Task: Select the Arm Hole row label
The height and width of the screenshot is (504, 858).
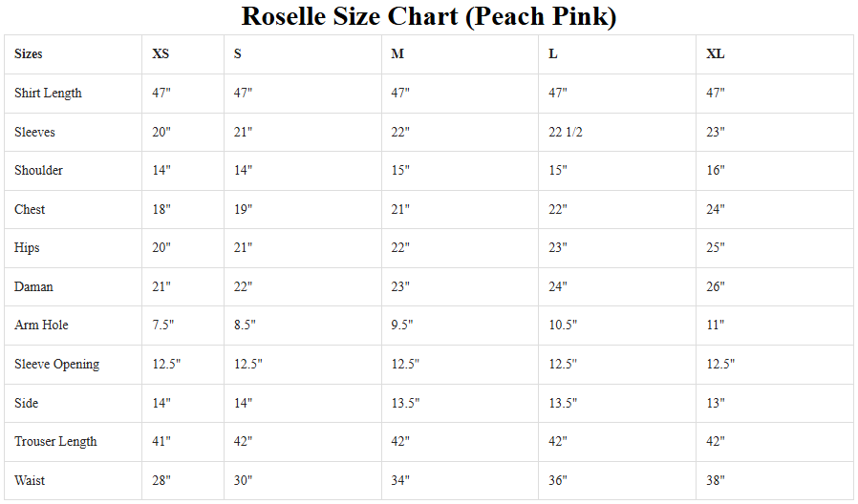Action: click(x=41, y=325)
